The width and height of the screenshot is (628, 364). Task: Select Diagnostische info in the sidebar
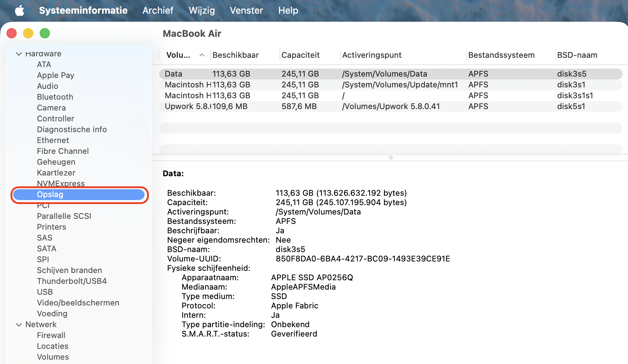coord(72,129)
